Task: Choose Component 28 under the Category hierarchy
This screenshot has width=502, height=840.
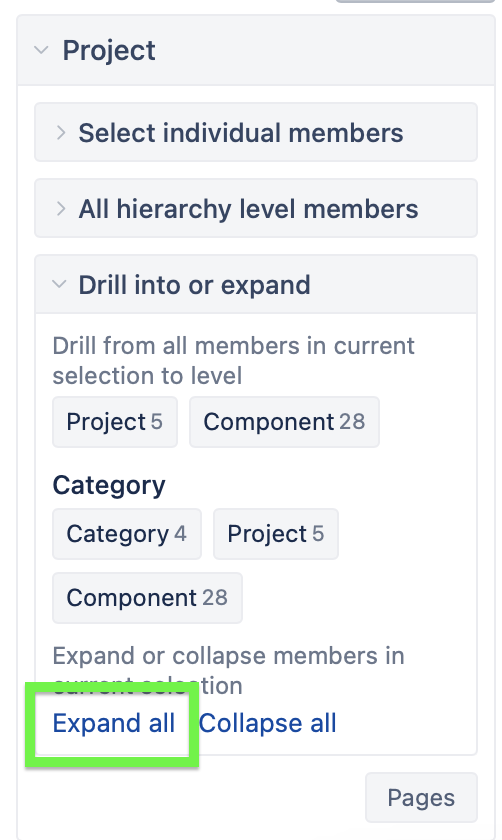Action: (147, 598)
